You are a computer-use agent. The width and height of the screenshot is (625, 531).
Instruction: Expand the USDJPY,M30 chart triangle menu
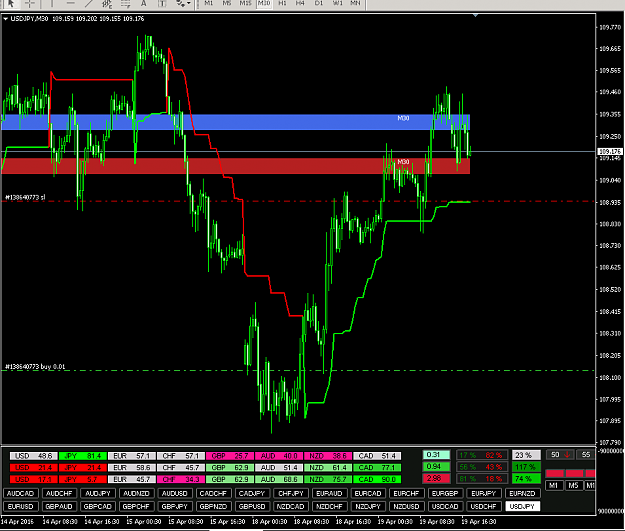pos(5,19)
